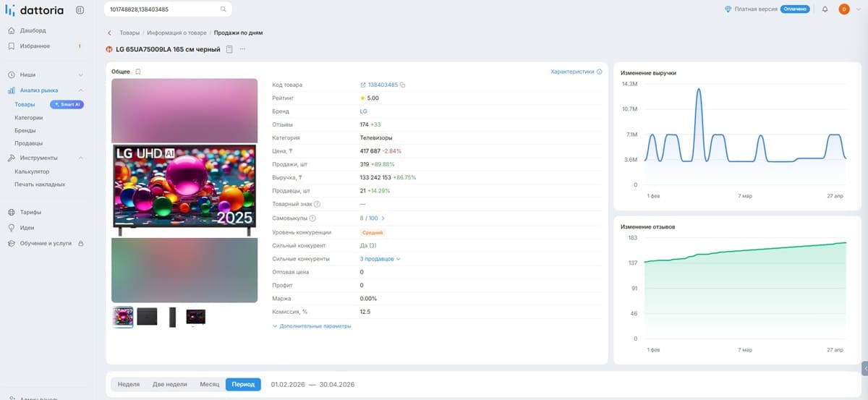The height and width of the screenshot is (400, 868).
Task: Open the Самовыкупы 8 / 100 details
Action: [x=373, y=218]
